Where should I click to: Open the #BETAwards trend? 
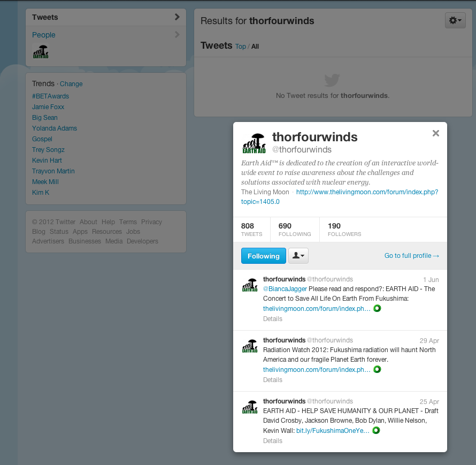coord(50,96)
